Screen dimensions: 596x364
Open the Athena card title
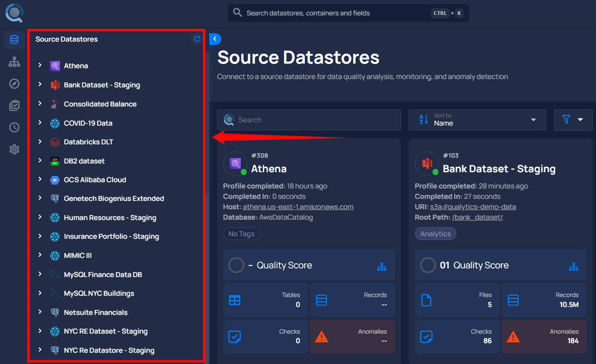pos(269,169)
